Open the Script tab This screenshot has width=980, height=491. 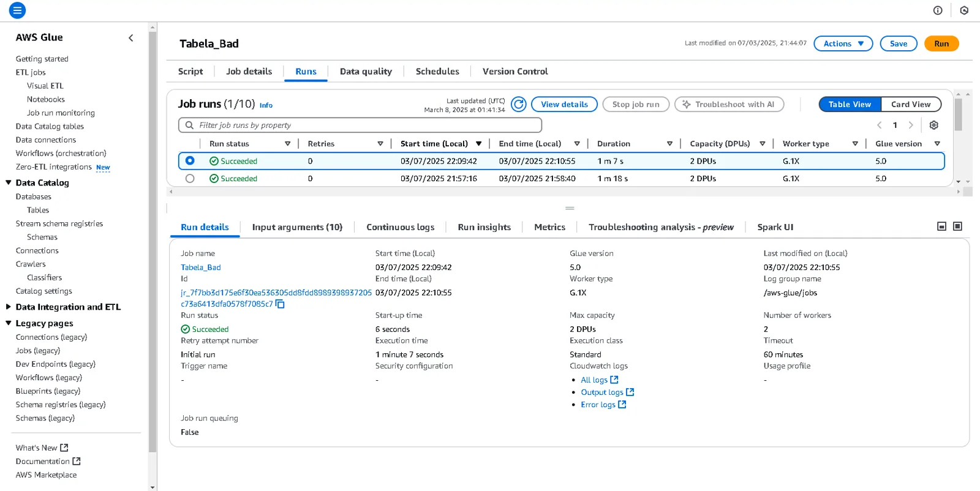190,72
